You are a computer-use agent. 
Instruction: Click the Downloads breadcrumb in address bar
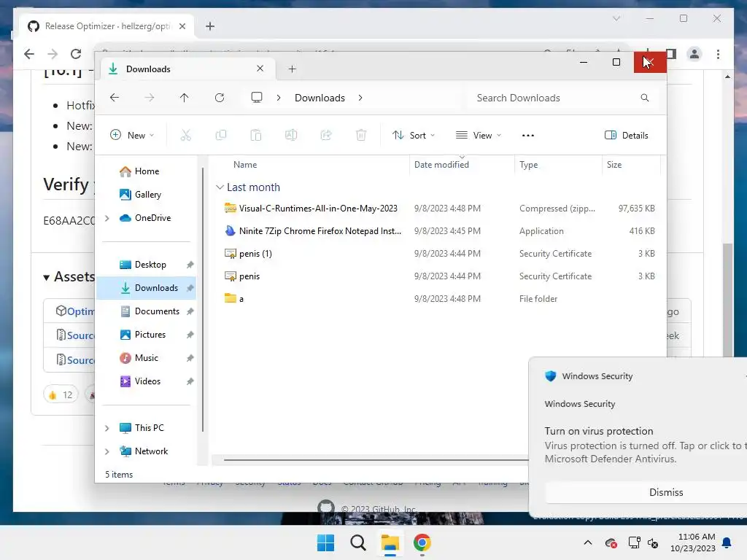[320, 98]
